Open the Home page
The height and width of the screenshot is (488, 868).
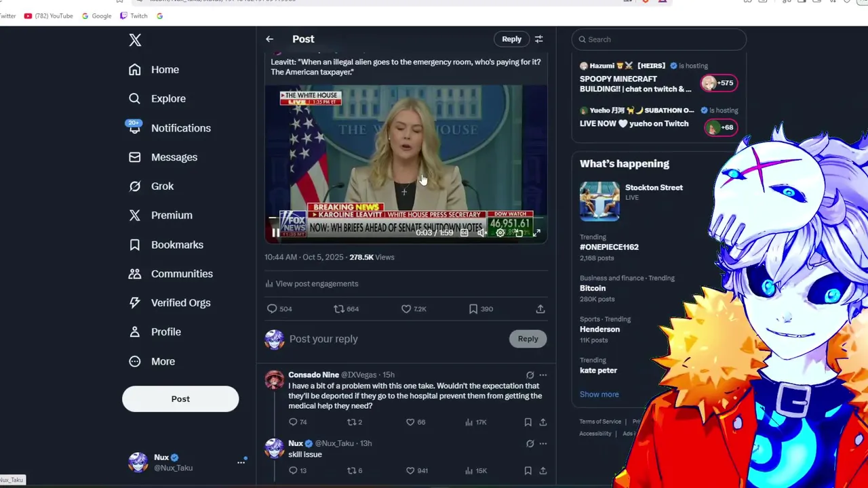tap(154, 70)
